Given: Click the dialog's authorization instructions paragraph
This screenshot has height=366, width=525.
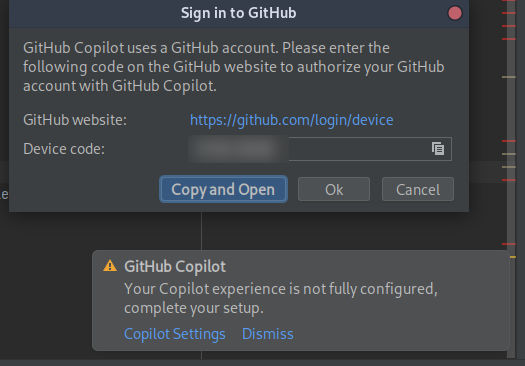Looking at the screenshot, I should click(x=233, y=67).
